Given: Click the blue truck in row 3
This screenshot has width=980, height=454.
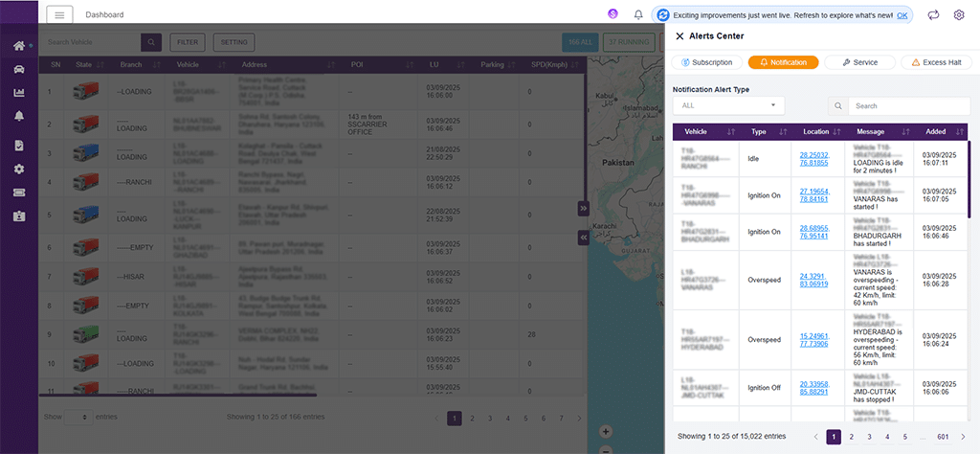Looking at the screenshot, I should click(85, 152).
